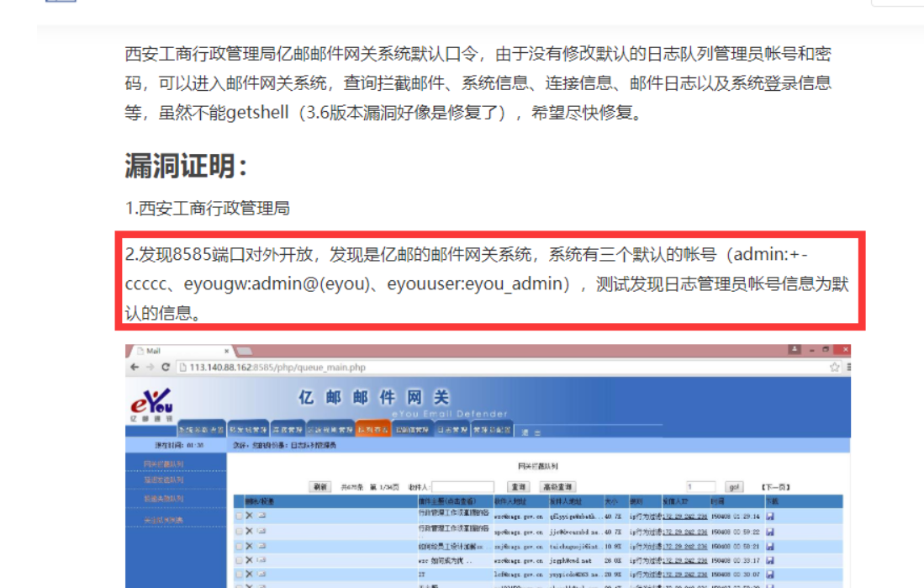924x588 pixels.
Task: Go back using the browser back arrow
Action: click(135, 367)
